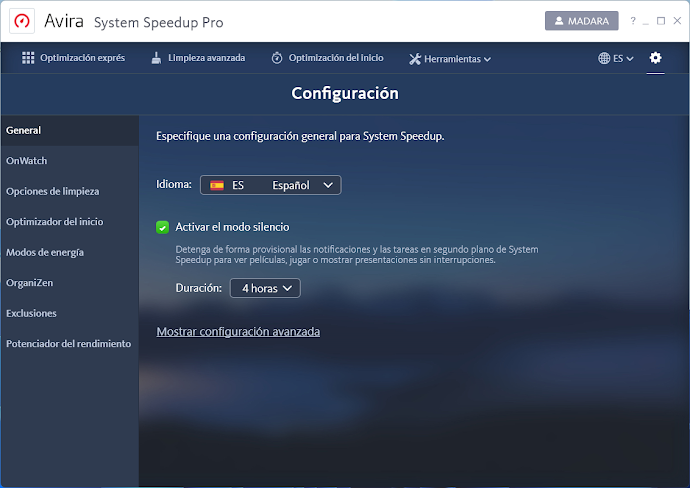The image size is (690, 488).
Task: Expand the ES language chevron in toolbar
Action: 630,59
